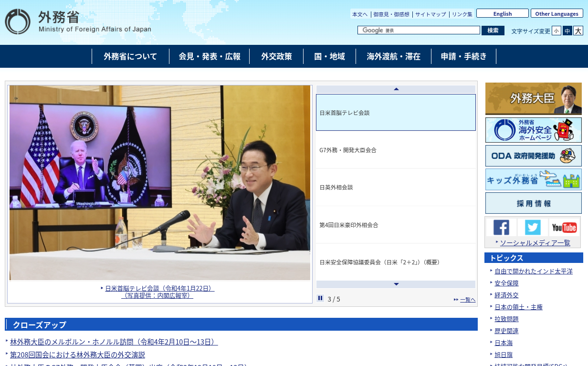This screenshot has height=366, width=588.
Task: Select 日米安全保障協議委員会 slide item
Action: coord(396,262)
